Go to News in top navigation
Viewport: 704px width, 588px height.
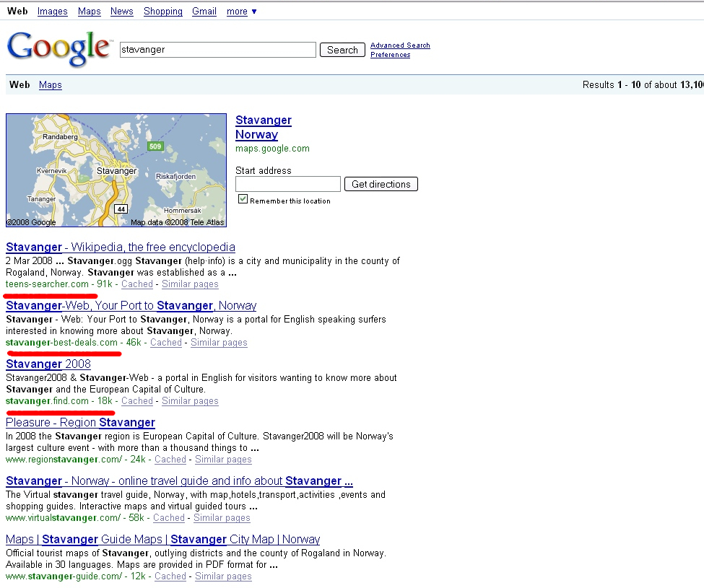pos(122,12)
